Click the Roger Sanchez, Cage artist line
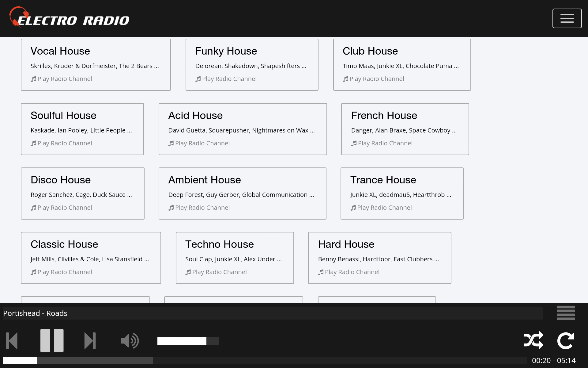 pos(81,195)
